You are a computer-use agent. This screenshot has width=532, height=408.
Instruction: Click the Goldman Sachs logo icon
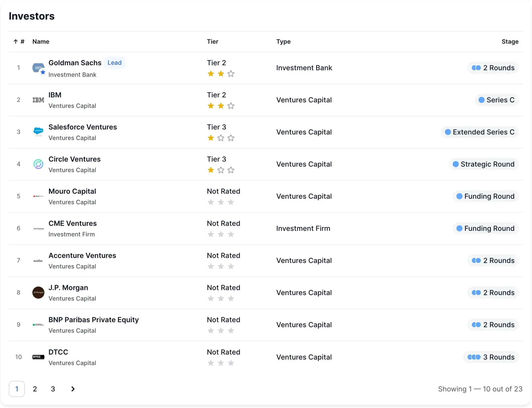pos(38,68)
